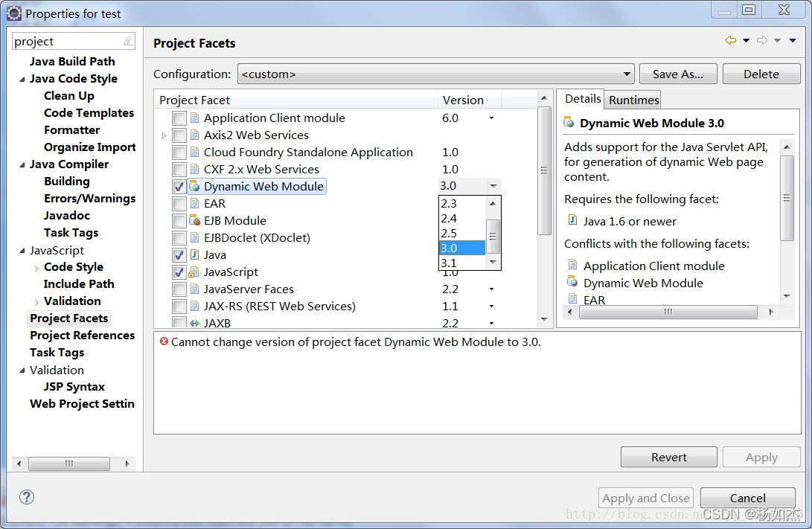Open the JavaServer Faces version dropdown

tap(491, 289)
